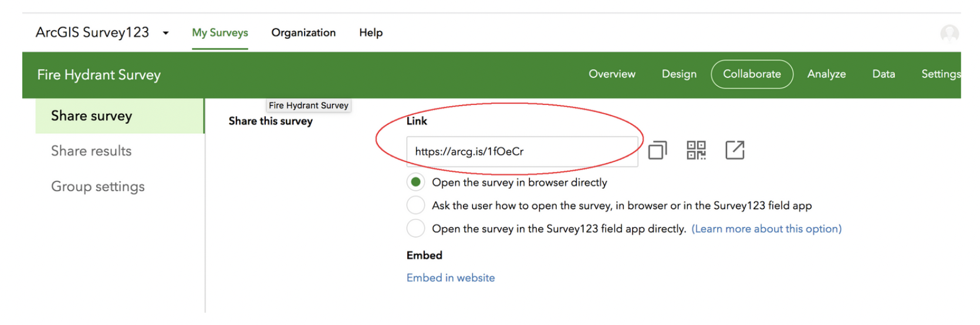Copy the survey link using the copy icon
The height and width of the screenshot is (325, 980).
pos(657,151)
